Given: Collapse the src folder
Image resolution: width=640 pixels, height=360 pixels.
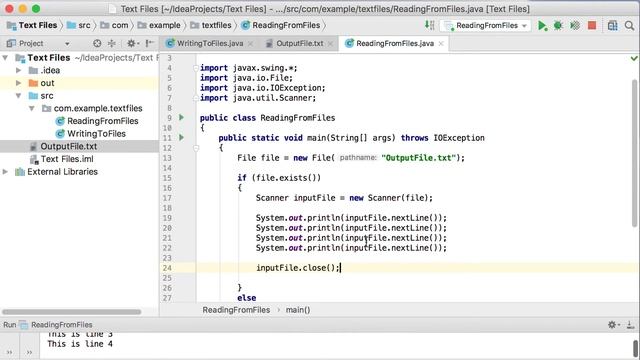Looking at the screenshot, I should click(x=18, y=96).
